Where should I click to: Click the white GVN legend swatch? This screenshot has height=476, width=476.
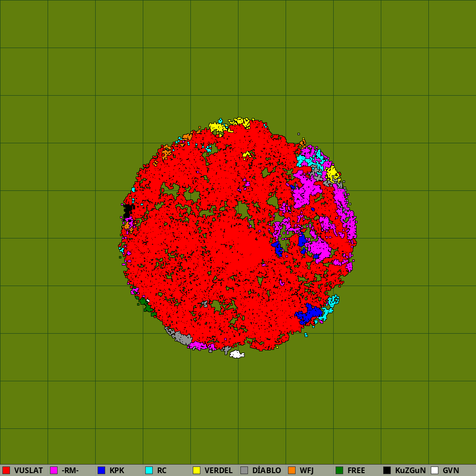coord(435,470)
